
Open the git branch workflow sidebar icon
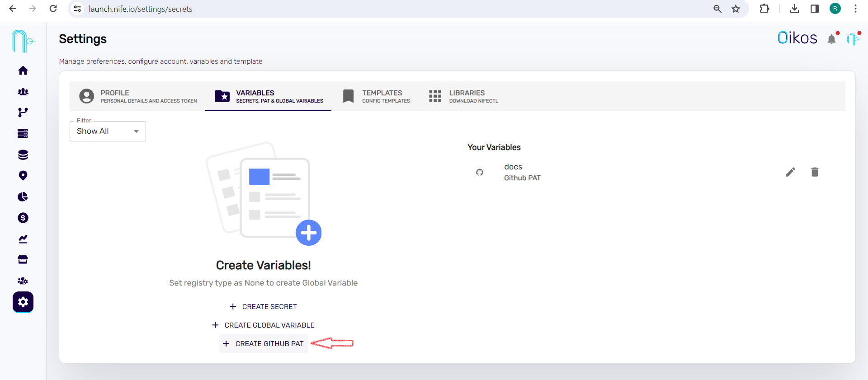pyautogui.click(x=23, y=113)
